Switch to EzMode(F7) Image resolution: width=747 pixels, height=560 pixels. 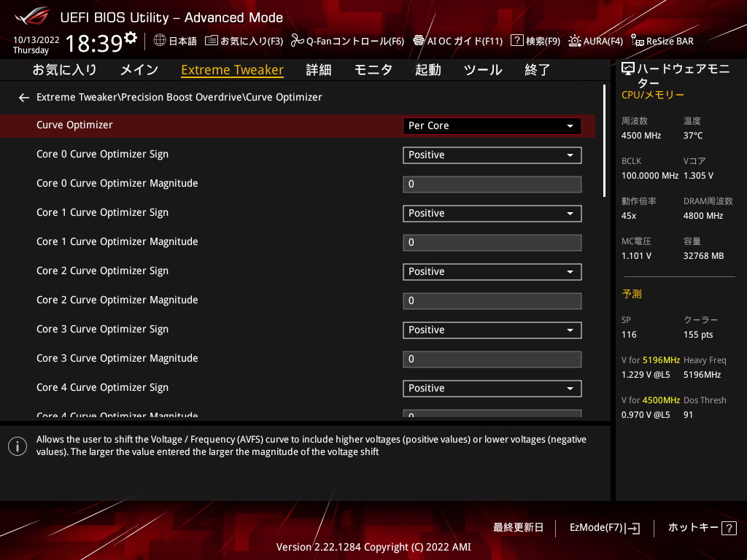pyautogui.click(x=596, y=528)
